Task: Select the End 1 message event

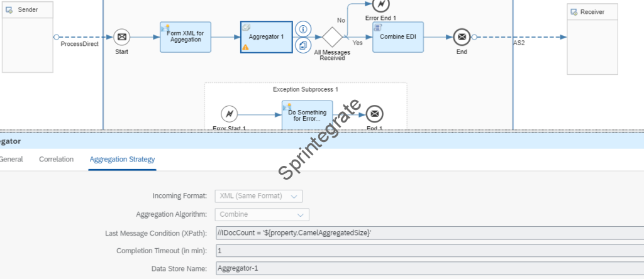Action: tap(375, 114)
